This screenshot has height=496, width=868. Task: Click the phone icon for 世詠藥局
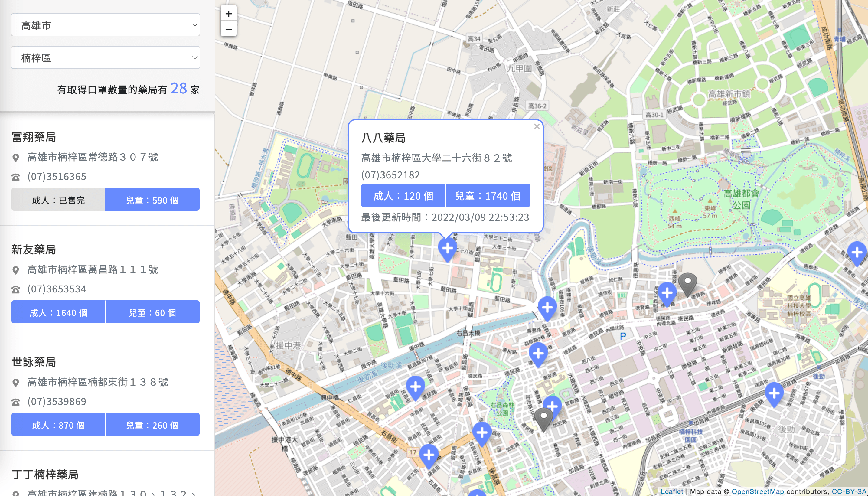(16, 402)
